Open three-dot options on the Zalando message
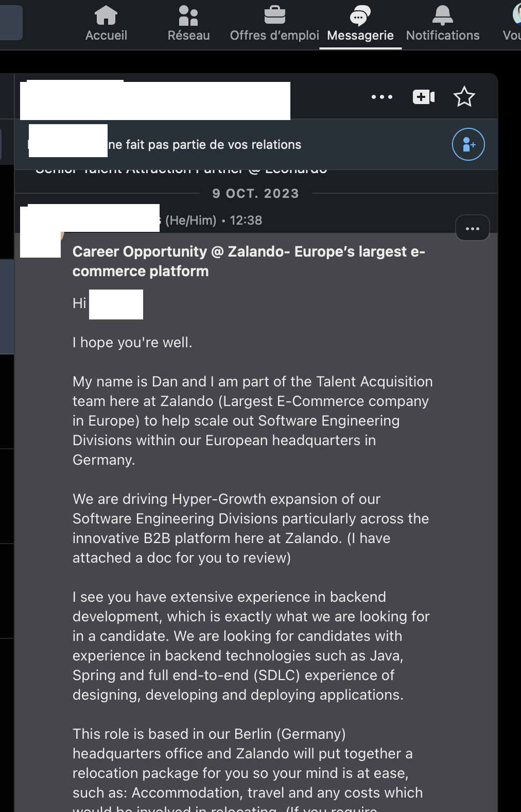 click(x=472, y=228)
